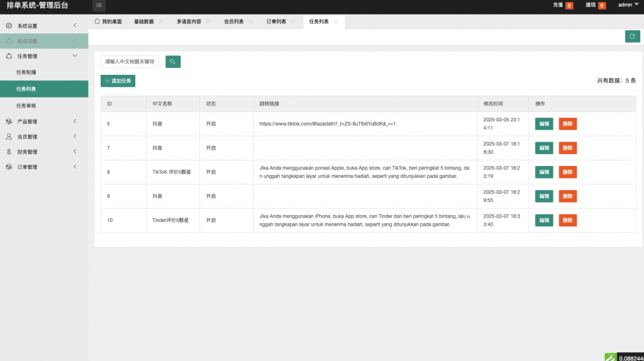
Task: Click the 财务管理 dollar icon
Action: (x=9, y=152)
